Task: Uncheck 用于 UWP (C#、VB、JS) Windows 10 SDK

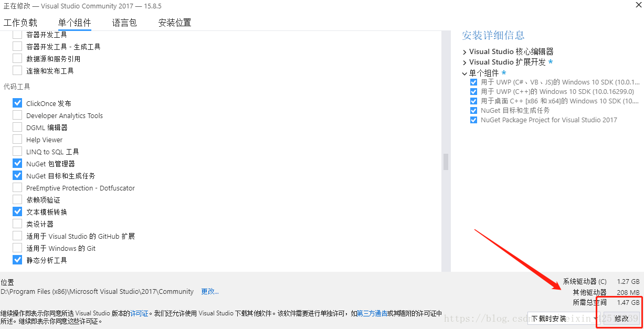Action: click(474, 82)
